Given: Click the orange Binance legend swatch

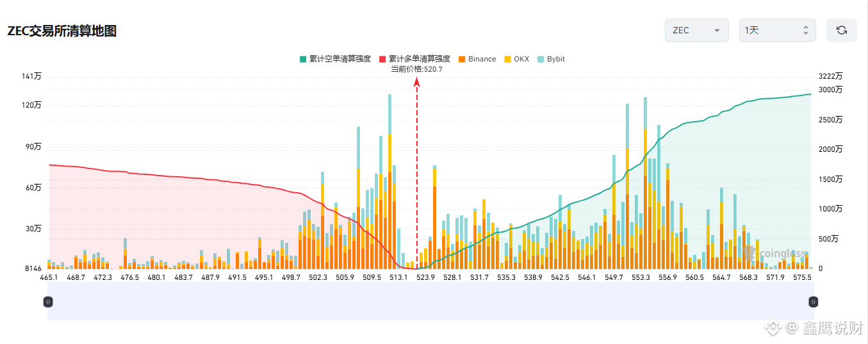Looking at the screenshot, I should point(461,59).
